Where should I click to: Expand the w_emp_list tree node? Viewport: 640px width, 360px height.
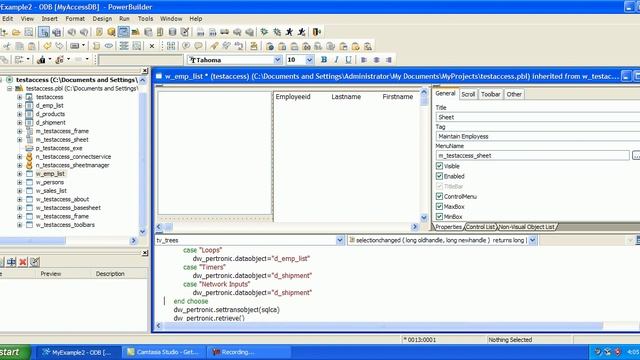click(20, 174)
